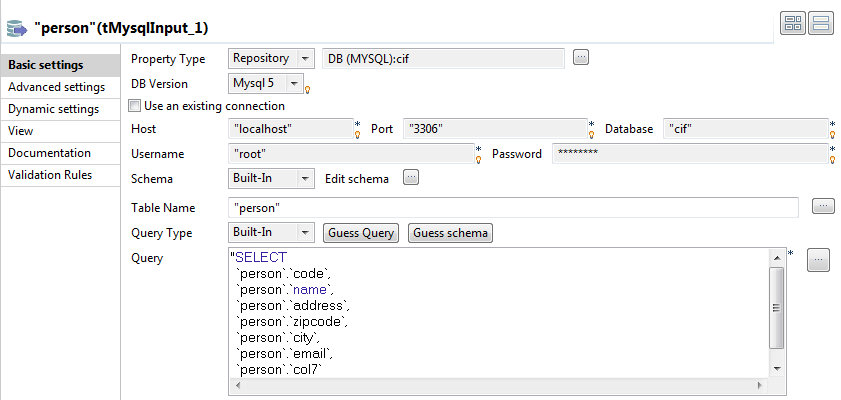
Task: Switch to the Advanced settings tab
Action: tap(56, 87)
